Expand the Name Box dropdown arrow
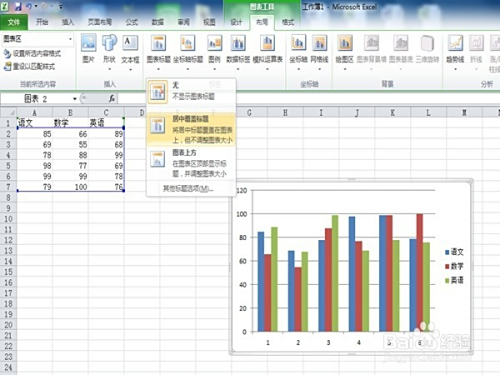Viewport: 500px width, 375px height. [x=75, y=99]
